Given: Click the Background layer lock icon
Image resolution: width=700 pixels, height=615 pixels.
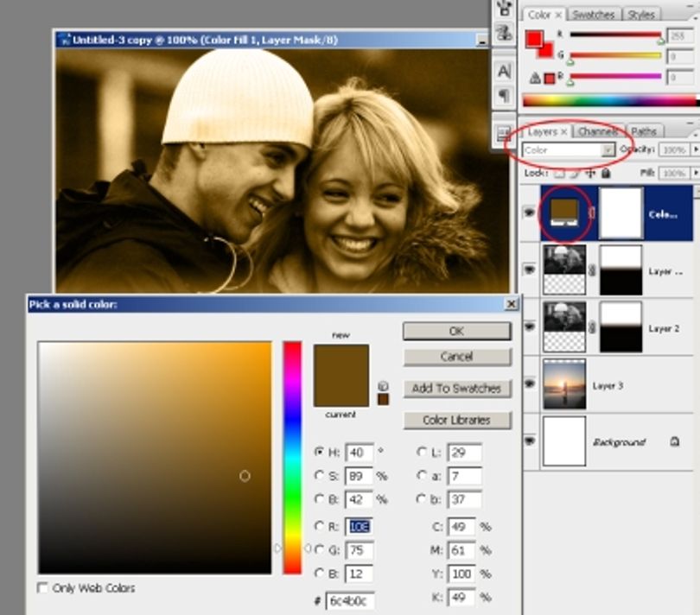Looking at the screenshot, I should [675, 441].
